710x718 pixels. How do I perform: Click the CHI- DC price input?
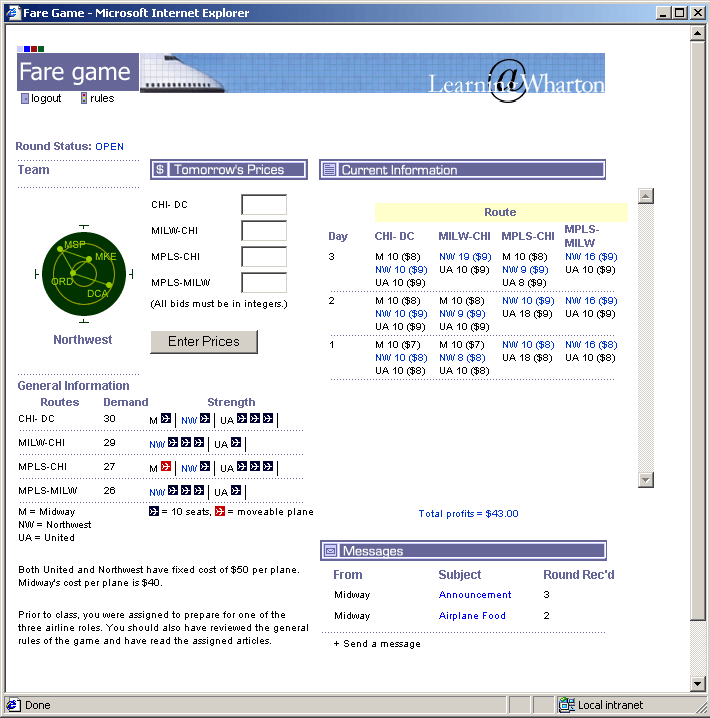point(264,205)
